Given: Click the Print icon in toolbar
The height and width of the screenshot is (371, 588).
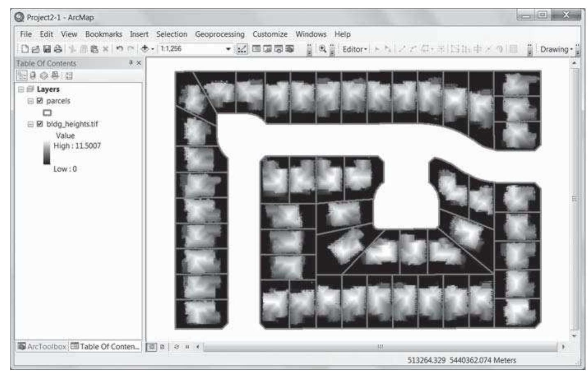Looking at the screenshot, I should [58, 49].
